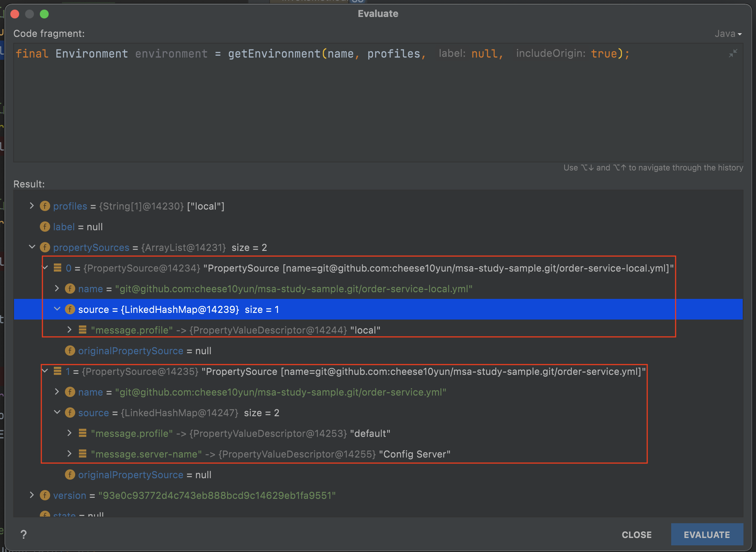The width and height of the screenshot is (756, 552).
Task: Open the Java language dropdown
Action: (728, 34)
